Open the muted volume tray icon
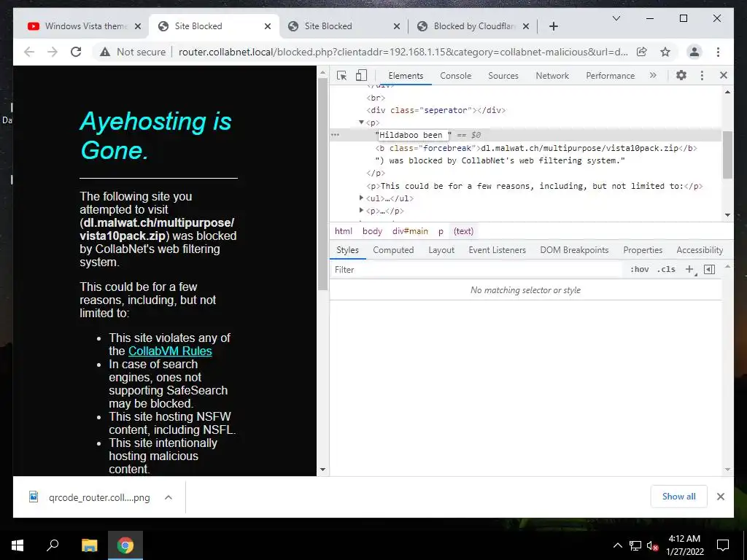The image size is (747, 560). pos(652,545)
